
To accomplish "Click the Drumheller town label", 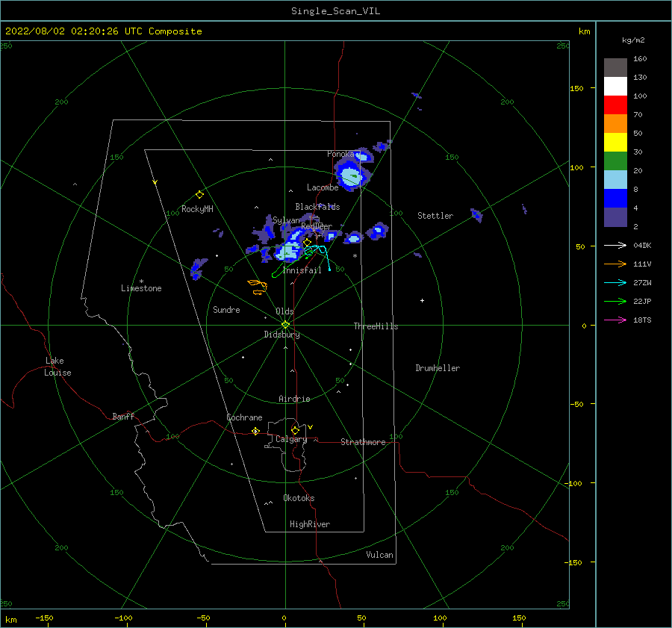I will click(438, 368).
